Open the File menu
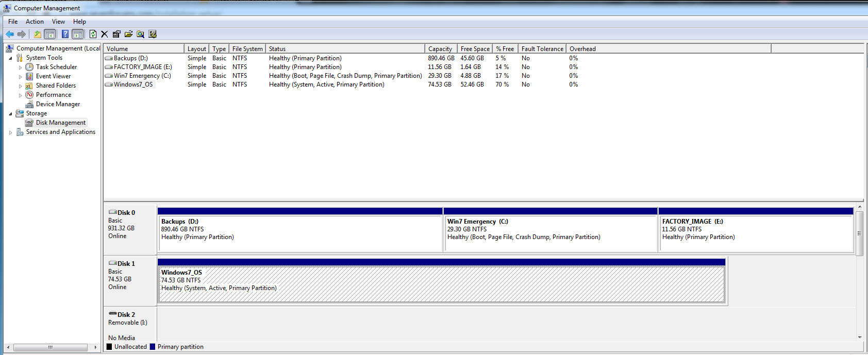868x355 pixels. (x=13, y=22)
